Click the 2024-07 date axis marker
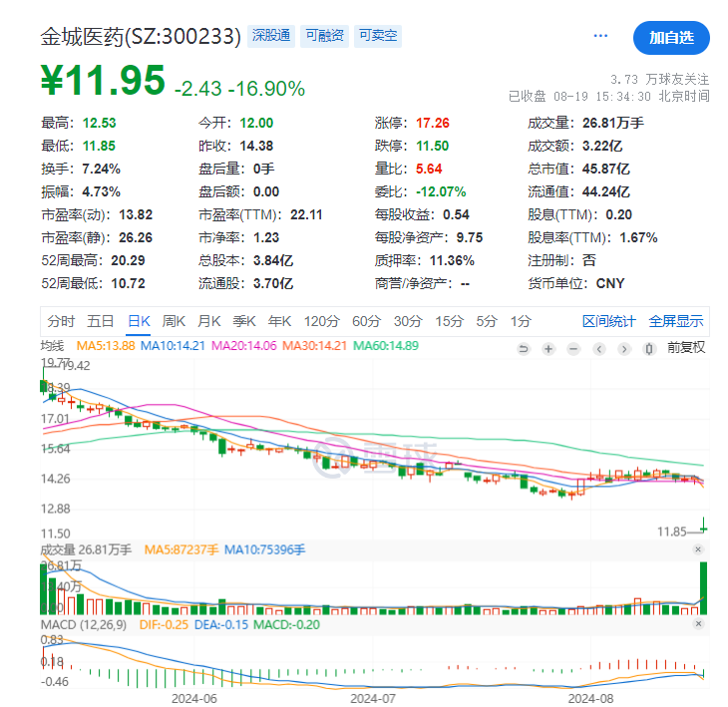728x707 pixels. [x=373, y=698]
